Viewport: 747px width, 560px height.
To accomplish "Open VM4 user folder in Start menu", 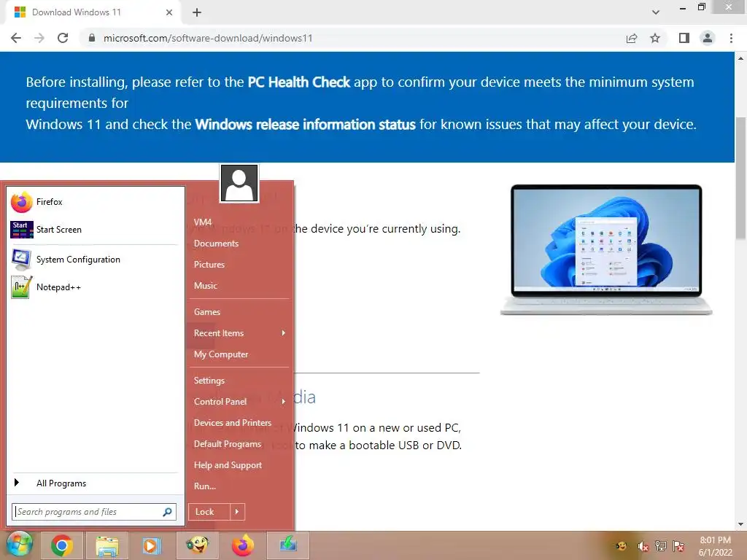I will [203, 222].
